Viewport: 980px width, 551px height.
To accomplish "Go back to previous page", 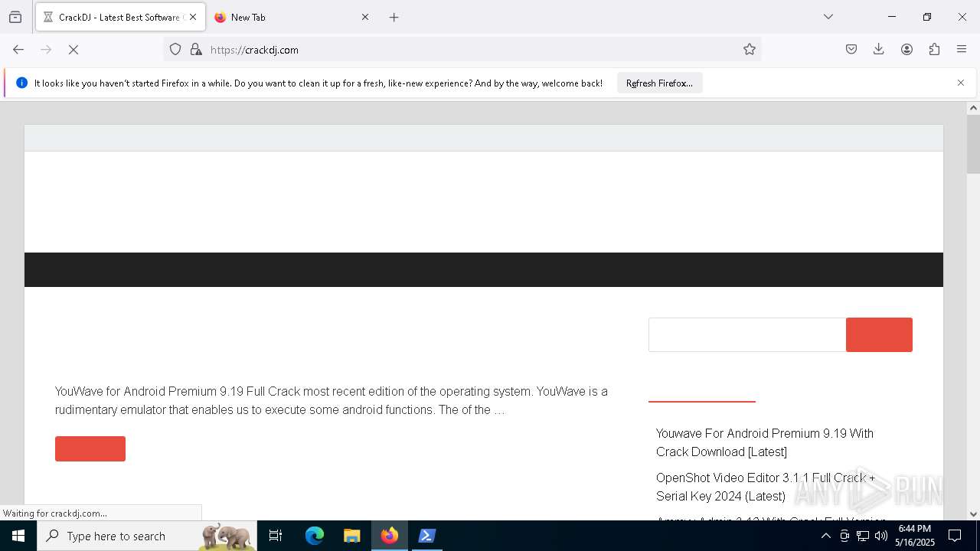I will pos(18,50).
